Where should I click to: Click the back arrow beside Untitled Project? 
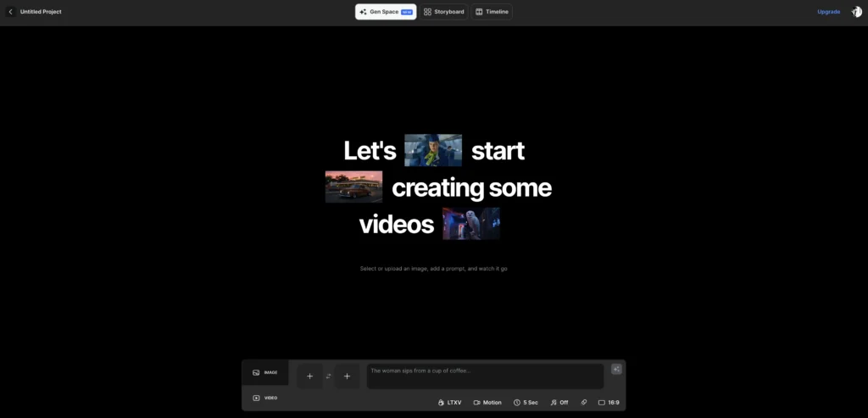(x=10, y=12)
